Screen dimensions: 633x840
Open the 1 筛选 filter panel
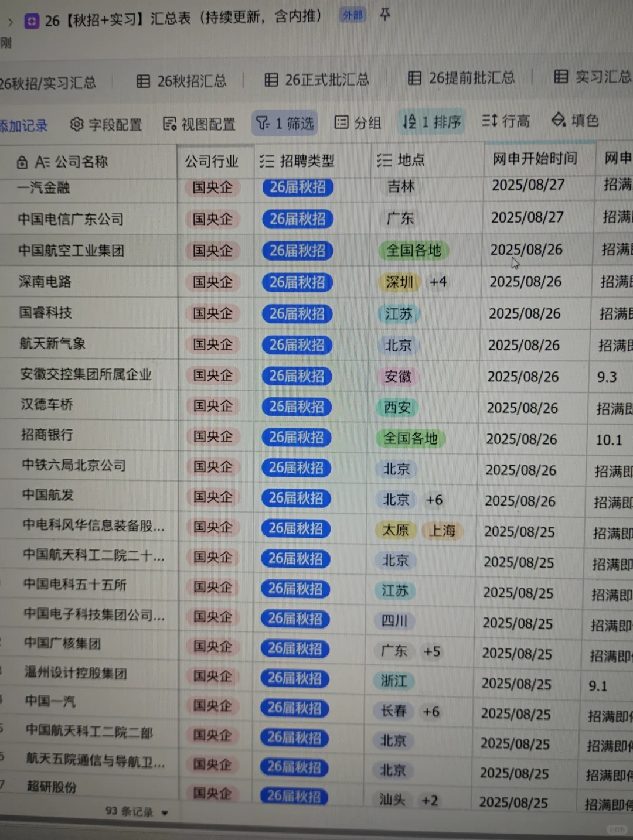point(285,123)
